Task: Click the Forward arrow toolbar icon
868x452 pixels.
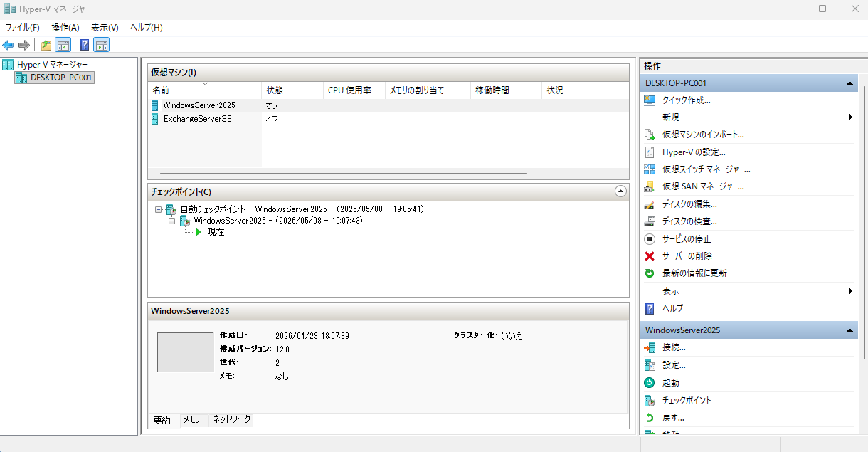Action: click(24, 46)
